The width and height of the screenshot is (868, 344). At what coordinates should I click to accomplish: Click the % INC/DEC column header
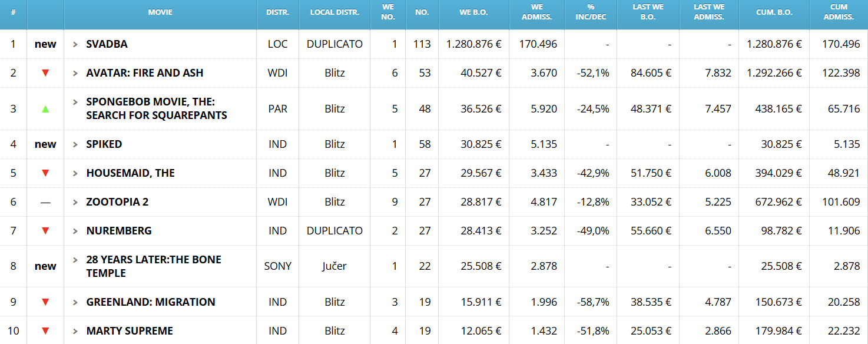(x=591, y=12)
